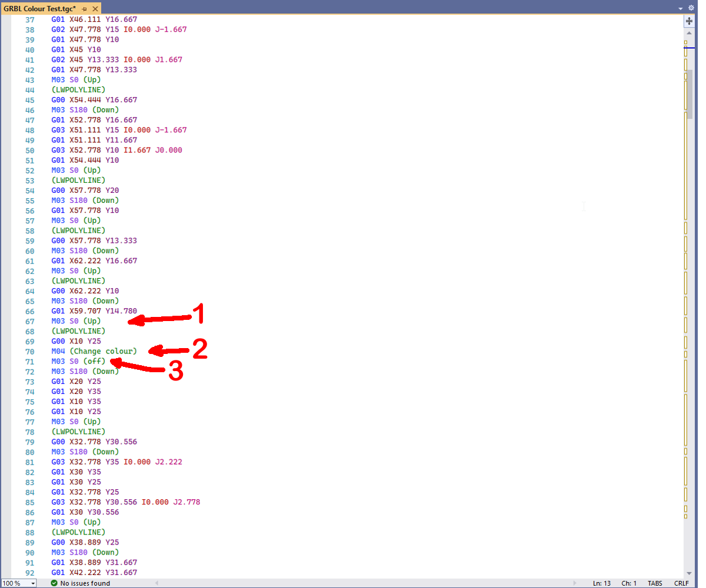Image resolution: width=706 pixels, height=588 pixels.
Task: Click the scrollbar up arrow
Action: 689,33
